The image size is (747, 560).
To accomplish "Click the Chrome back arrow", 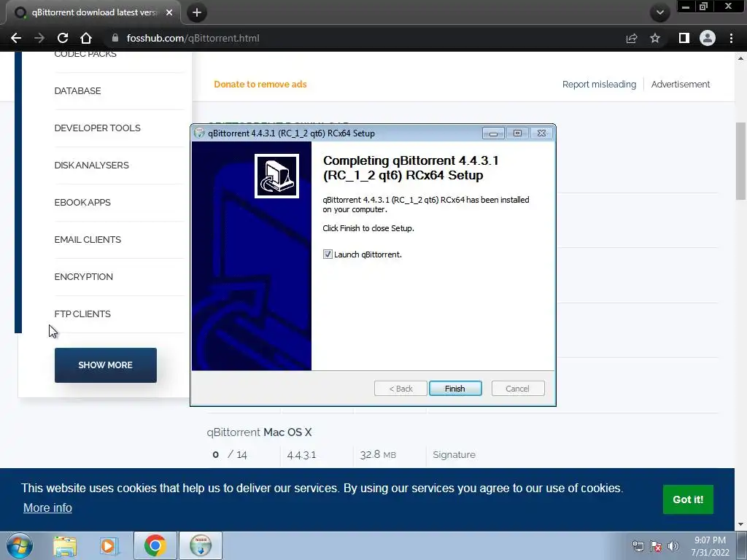I will [16, 38].
